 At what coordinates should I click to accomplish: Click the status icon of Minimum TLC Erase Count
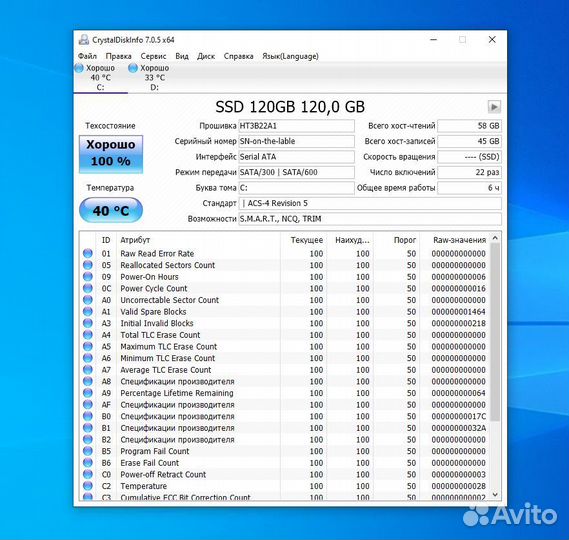[x=88, y=358]
